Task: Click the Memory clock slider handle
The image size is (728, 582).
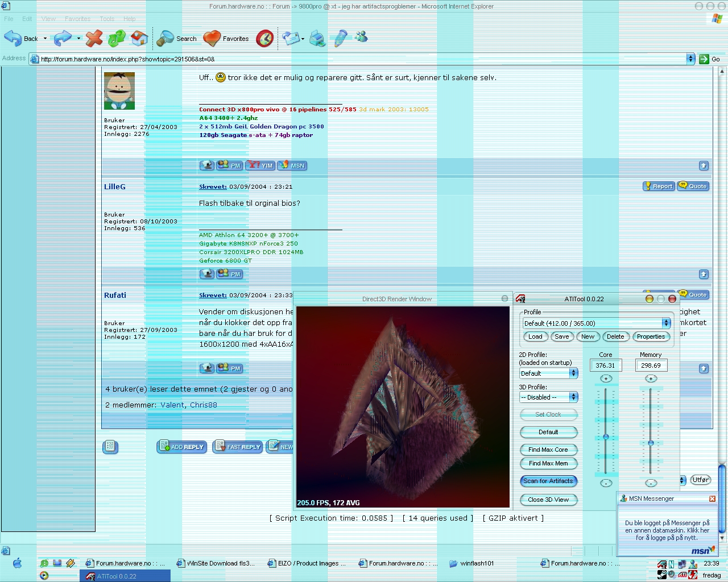Action: pos(651,443)
